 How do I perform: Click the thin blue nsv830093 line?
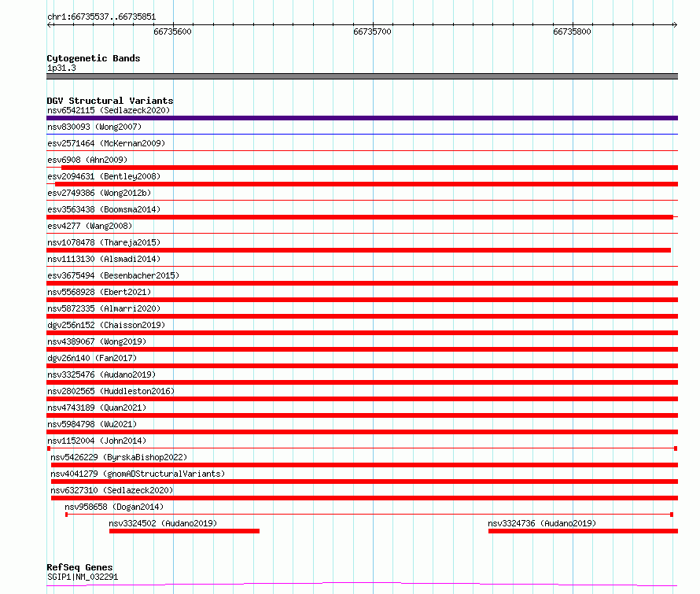click(x=362, y=134)
